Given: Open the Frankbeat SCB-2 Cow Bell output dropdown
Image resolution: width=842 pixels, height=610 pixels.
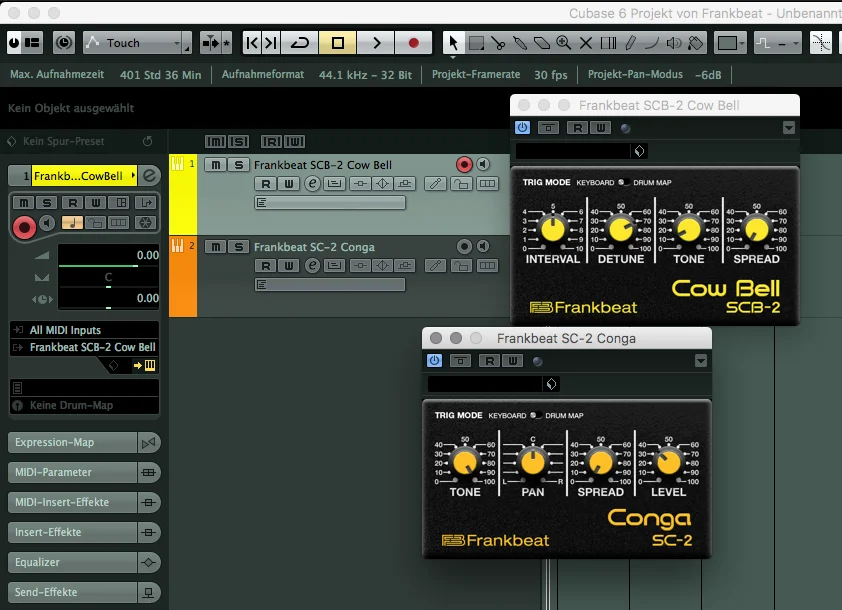Looking at the screenshot, I should (84, 347).
